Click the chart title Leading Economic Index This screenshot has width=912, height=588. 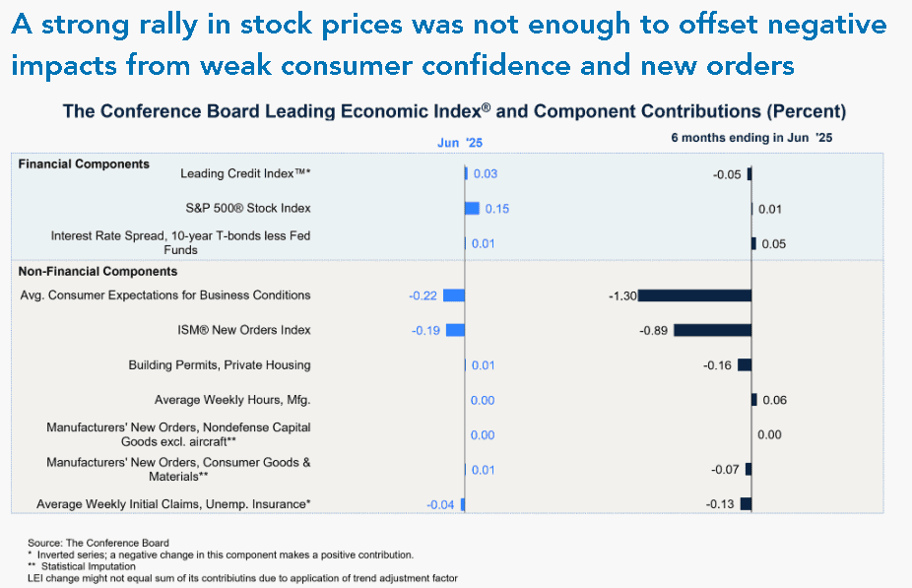pos(454,111)
